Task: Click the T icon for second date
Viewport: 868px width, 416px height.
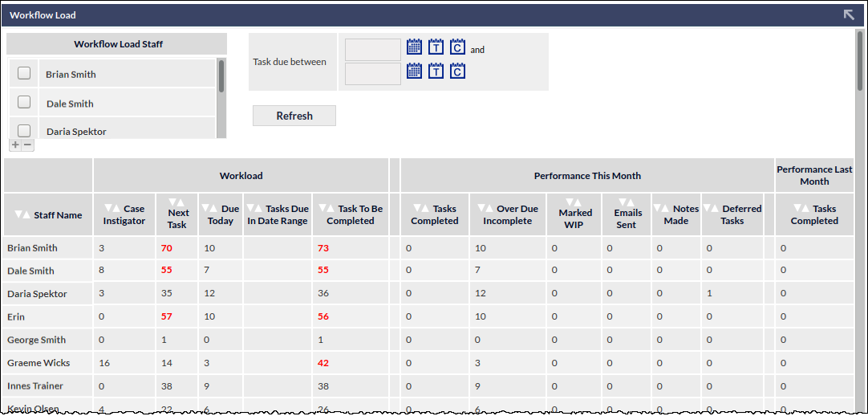Action: coord(436,71)
